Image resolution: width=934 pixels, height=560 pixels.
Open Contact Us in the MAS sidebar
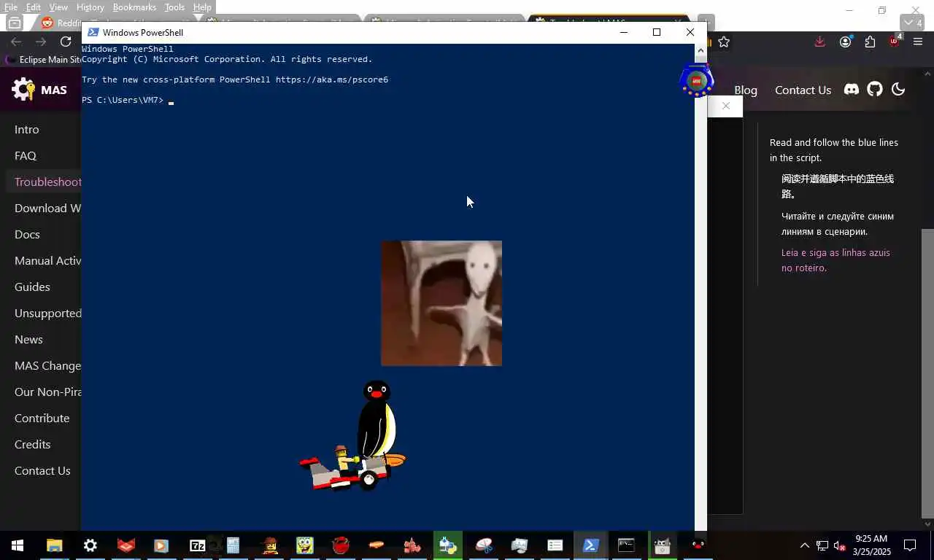(42, 470)
